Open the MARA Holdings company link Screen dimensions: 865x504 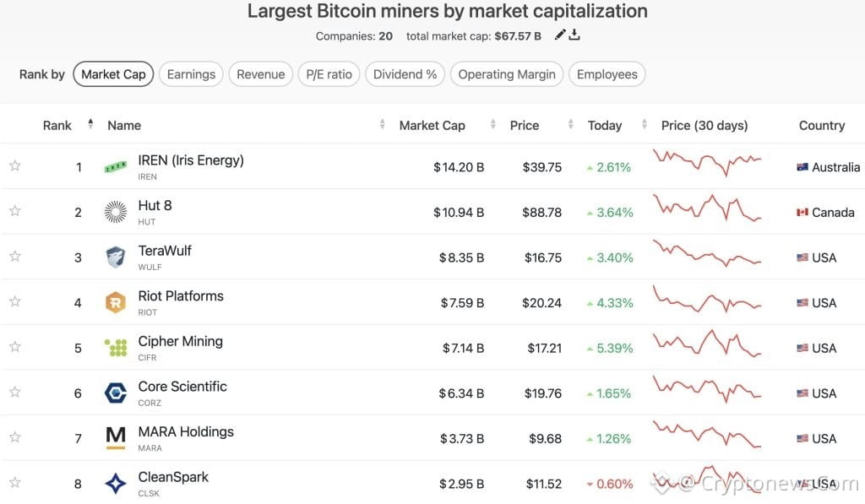point(186,431)
